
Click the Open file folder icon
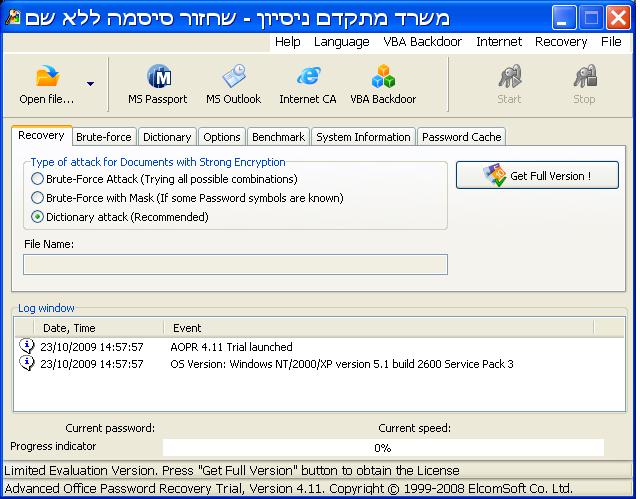point(46,78)
